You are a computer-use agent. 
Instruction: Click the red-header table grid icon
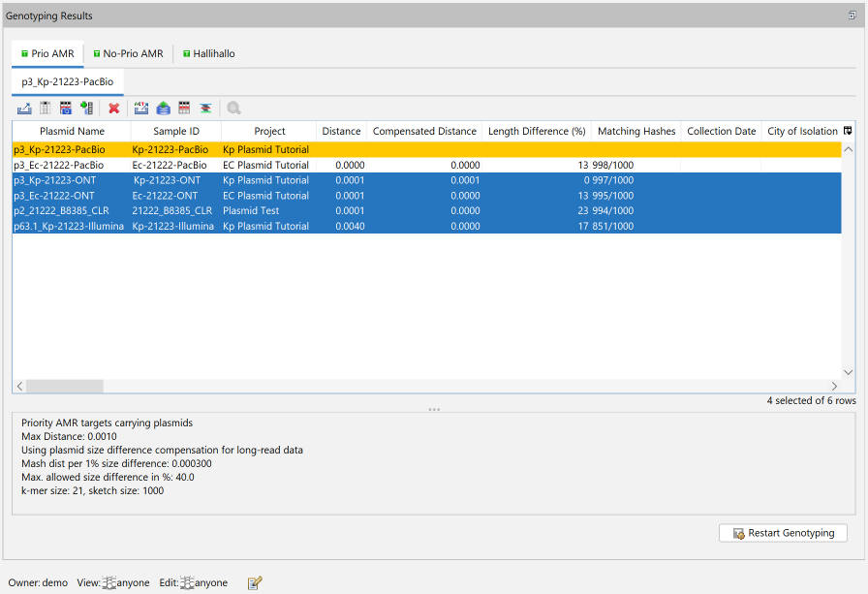click(x=184, y=109)
